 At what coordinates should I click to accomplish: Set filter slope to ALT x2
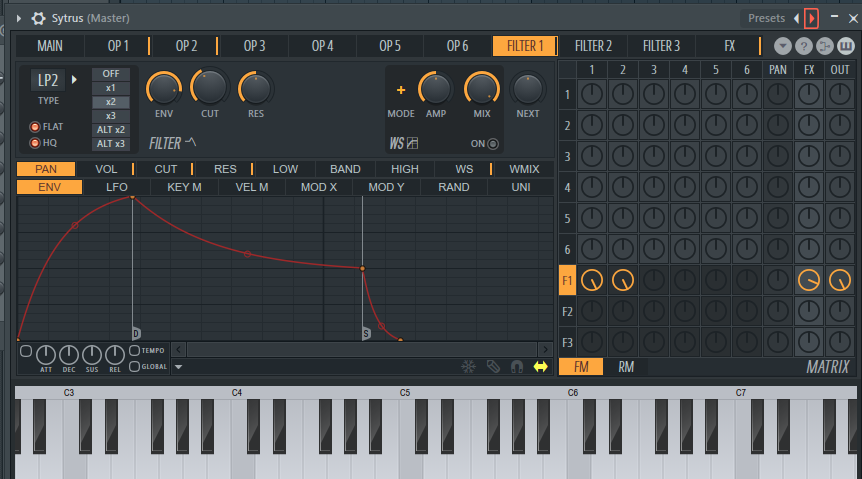tap(110, 130)
